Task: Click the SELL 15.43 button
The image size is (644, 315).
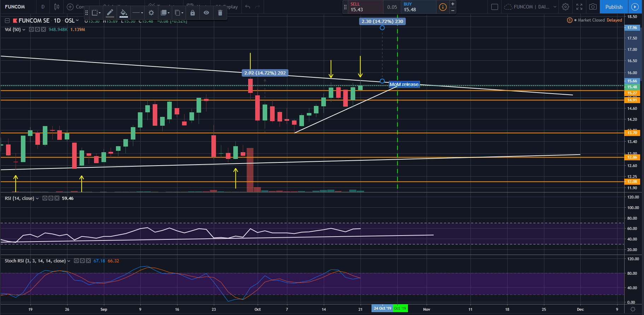Action: tap(365, 7)
